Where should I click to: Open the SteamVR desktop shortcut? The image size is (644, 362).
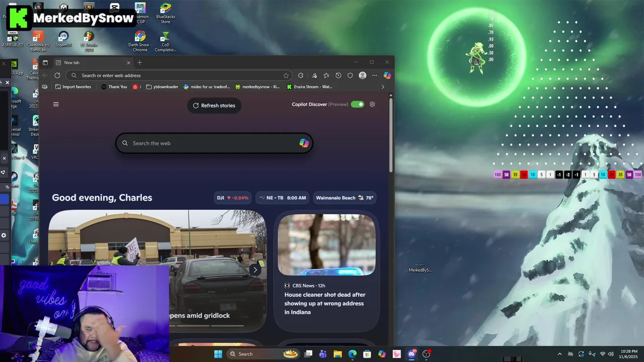(x=63, y=39)
